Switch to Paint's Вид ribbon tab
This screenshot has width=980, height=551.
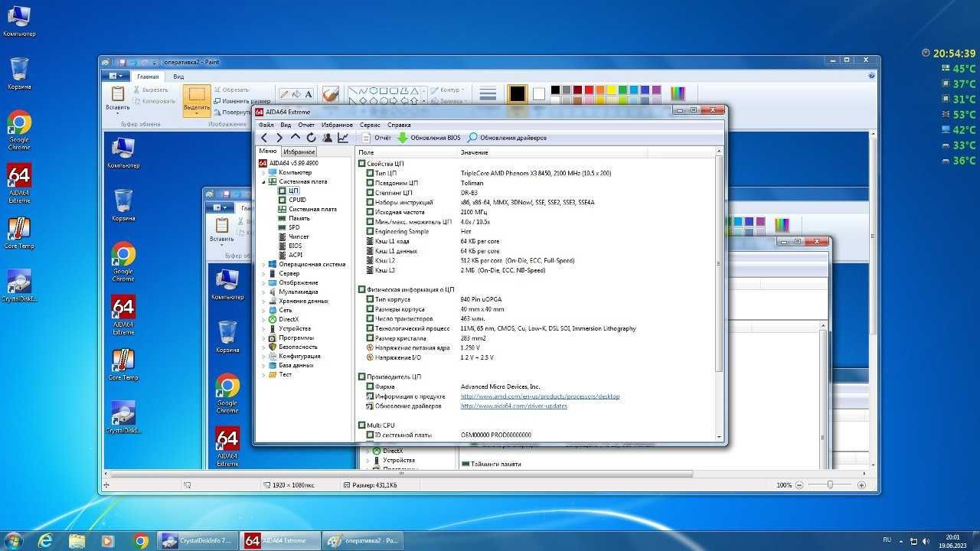click(x=178, y=77)
